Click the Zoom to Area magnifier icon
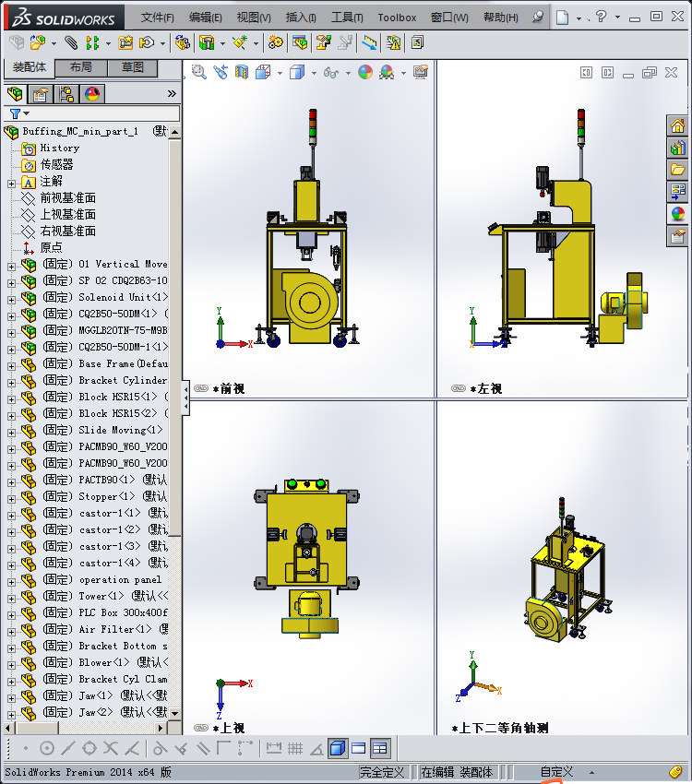 199,73
